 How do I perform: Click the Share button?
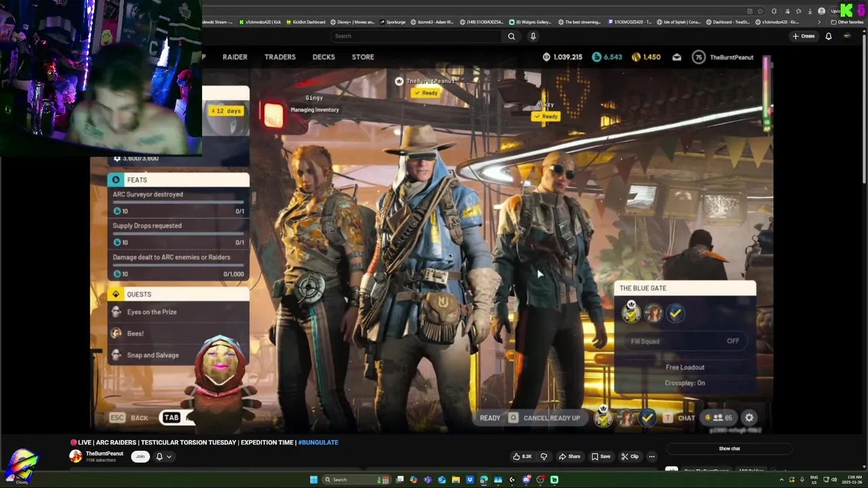[x=569, y=456]
